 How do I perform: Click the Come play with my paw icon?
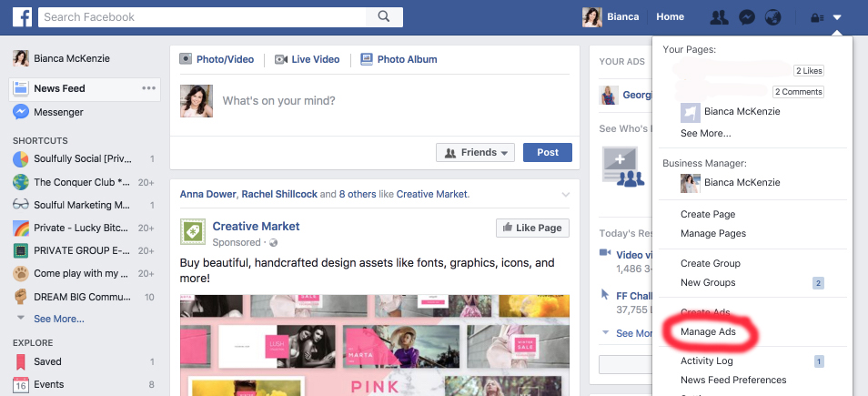click(x=21, y=274)
